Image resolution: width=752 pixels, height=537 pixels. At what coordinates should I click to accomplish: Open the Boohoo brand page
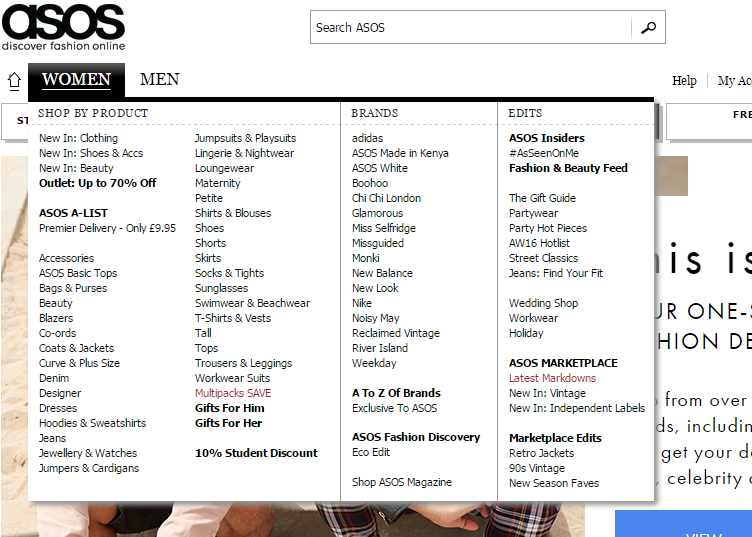coord(370,183)
